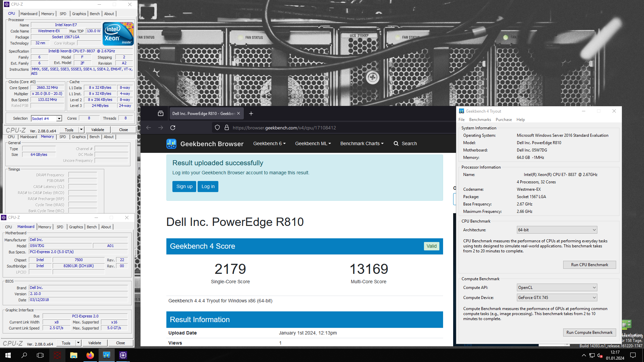
Task: Click Close button in bottom CPU-Z
Action: pos(120,343)
